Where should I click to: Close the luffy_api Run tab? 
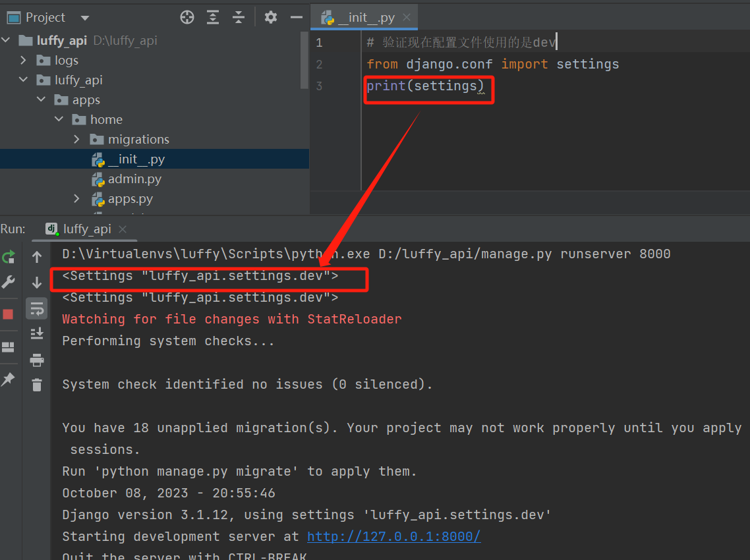coord(123,229)
